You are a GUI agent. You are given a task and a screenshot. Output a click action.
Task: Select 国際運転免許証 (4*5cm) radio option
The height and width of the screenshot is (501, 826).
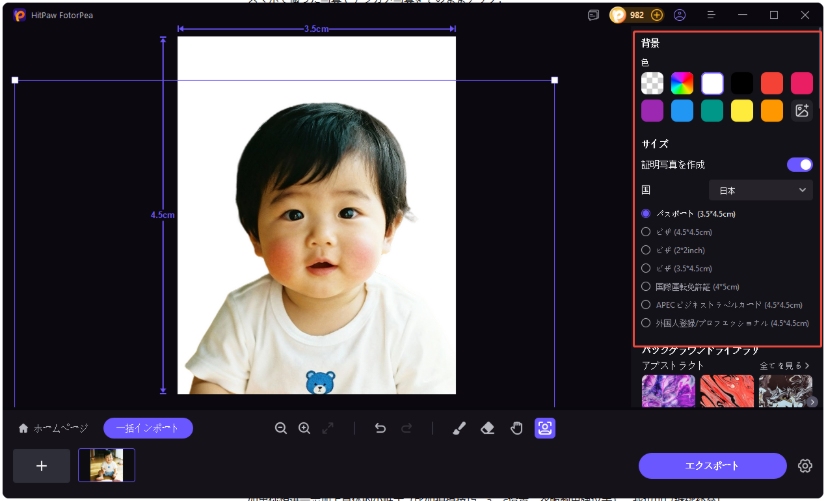click(x=646, y=287)
